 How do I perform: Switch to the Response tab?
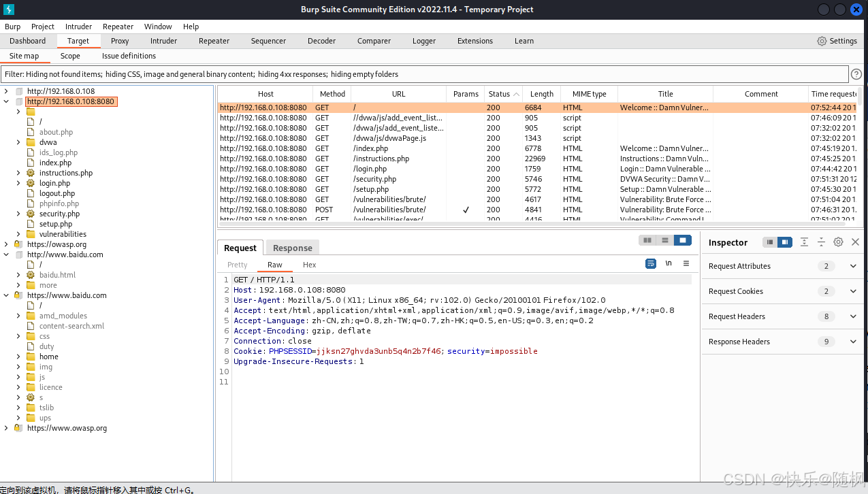[293, 248]
